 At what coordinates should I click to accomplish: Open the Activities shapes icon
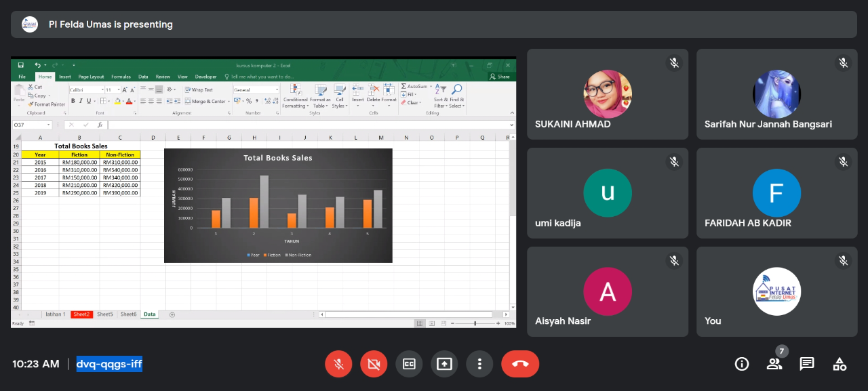point(840,364)
